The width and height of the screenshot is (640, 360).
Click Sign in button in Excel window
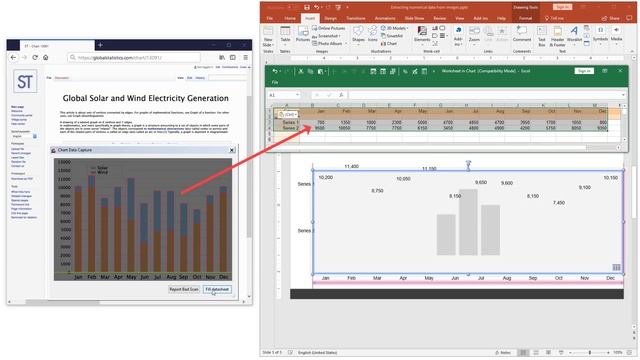click(584, 71)
